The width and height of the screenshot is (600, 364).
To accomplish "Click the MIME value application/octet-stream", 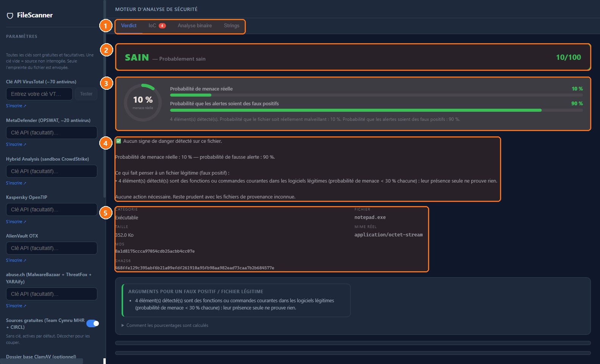I will pos(389,235).
